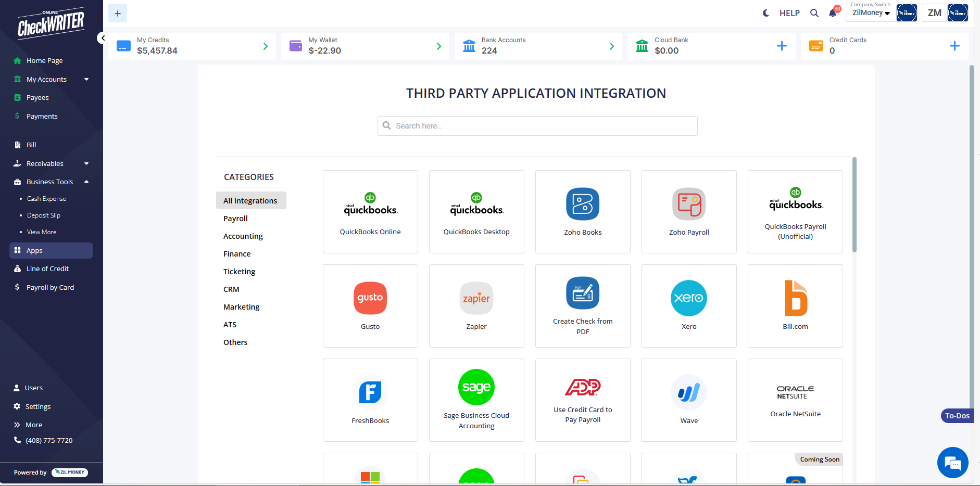Click the phone number (408) 775-7720
The width and height of the screenshot is (980, 486).
(49, 440)
